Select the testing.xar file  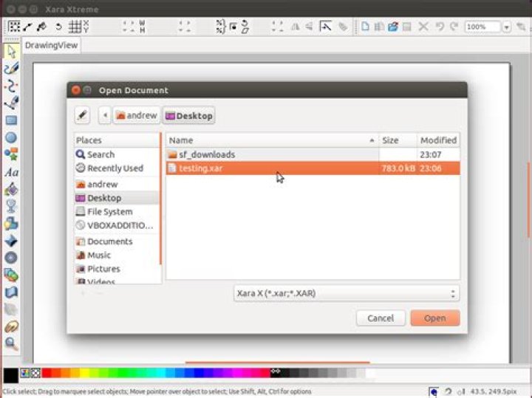pos(313,168)
